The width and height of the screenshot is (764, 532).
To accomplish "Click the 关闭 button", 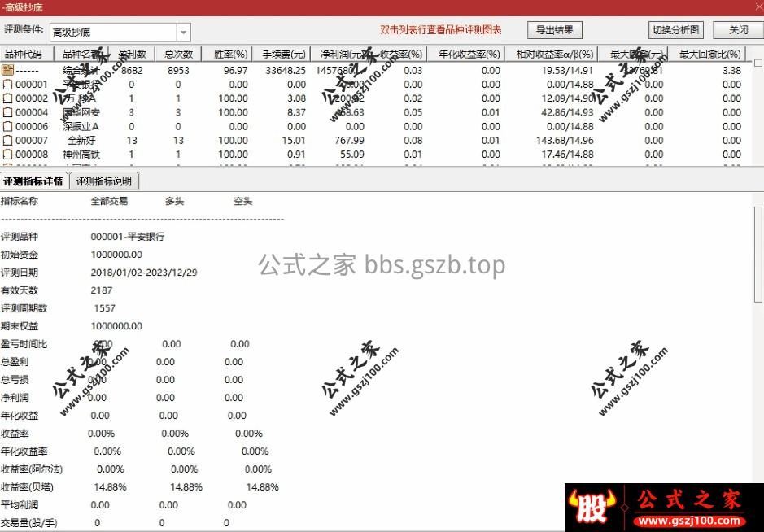I will (x=738, y=30).
